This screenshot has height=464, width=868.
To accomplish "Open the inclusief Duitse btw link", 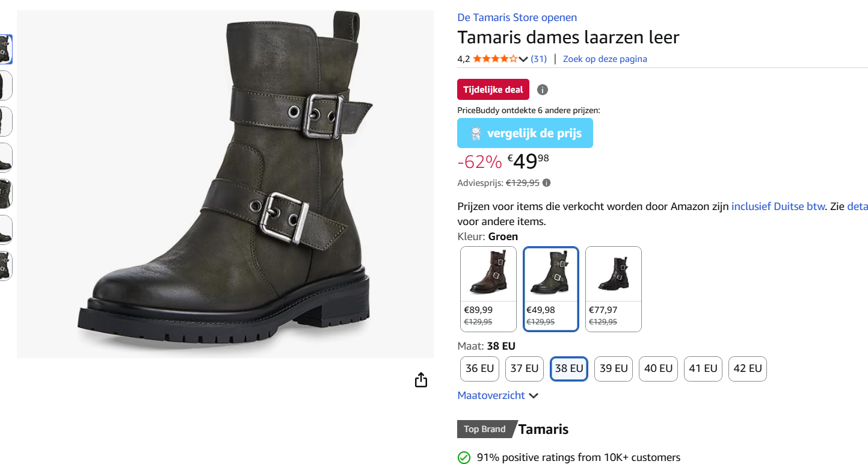I will coord(778,206).
